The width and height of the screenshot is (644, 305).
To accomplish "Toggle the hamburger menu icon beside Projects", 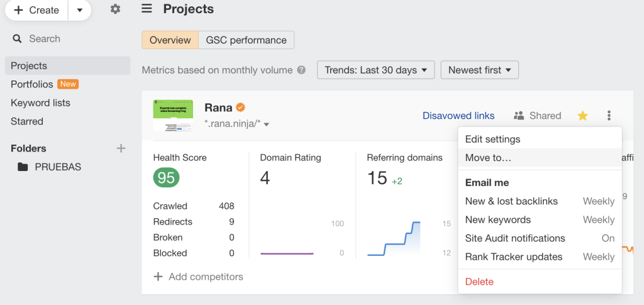I will click(x=147, y=9).
